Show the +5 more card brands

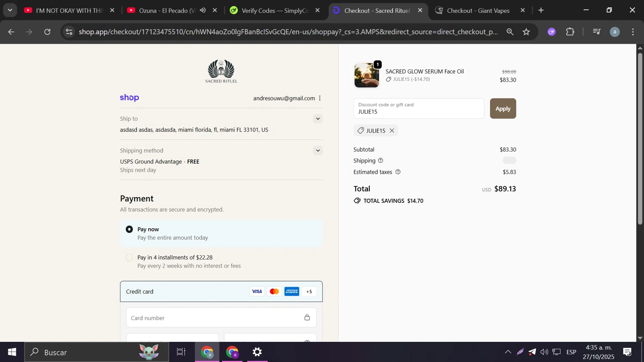click(309, 292)
